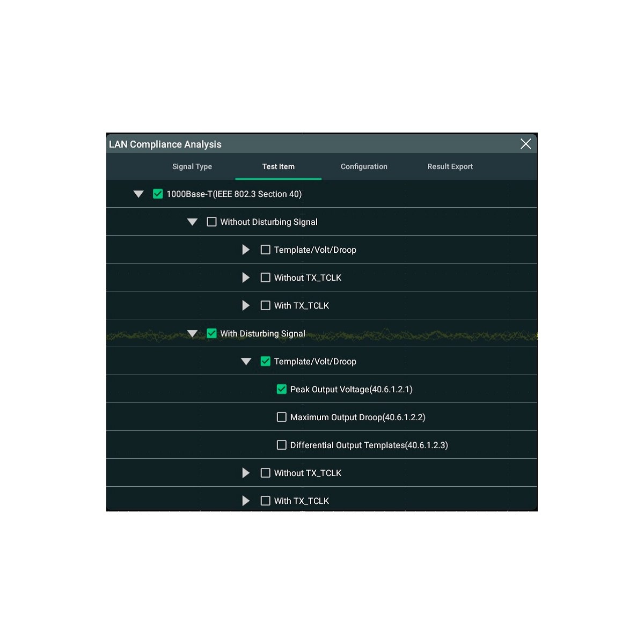Uncheck Peak Output Voltage(40.6.1.2.1)

click(281, 389)
